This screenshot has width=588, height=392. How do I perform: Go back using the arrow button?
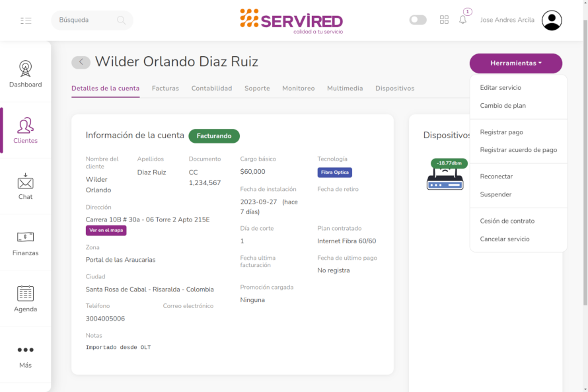coord(81,62)
